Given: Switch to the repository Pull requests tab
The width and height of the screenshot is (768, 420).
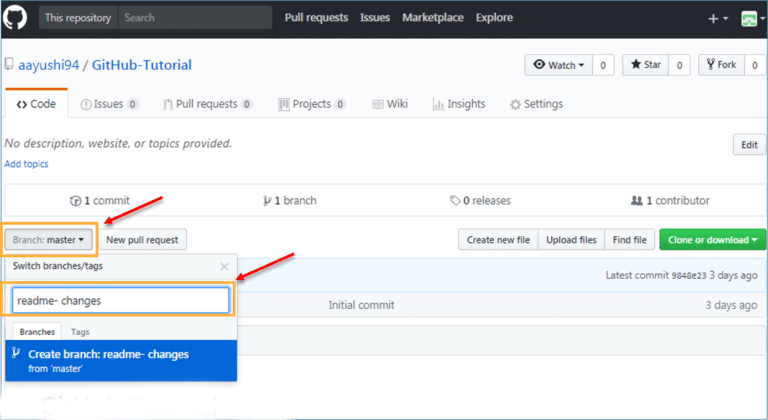Looking at the screenshot, I should (208, 104).
